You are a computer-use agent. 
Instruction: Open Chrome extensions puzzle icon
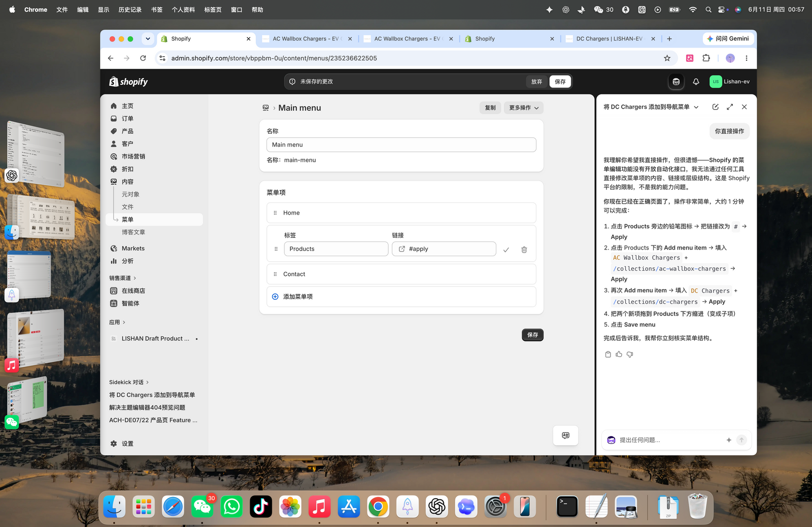tap(706, 58)
